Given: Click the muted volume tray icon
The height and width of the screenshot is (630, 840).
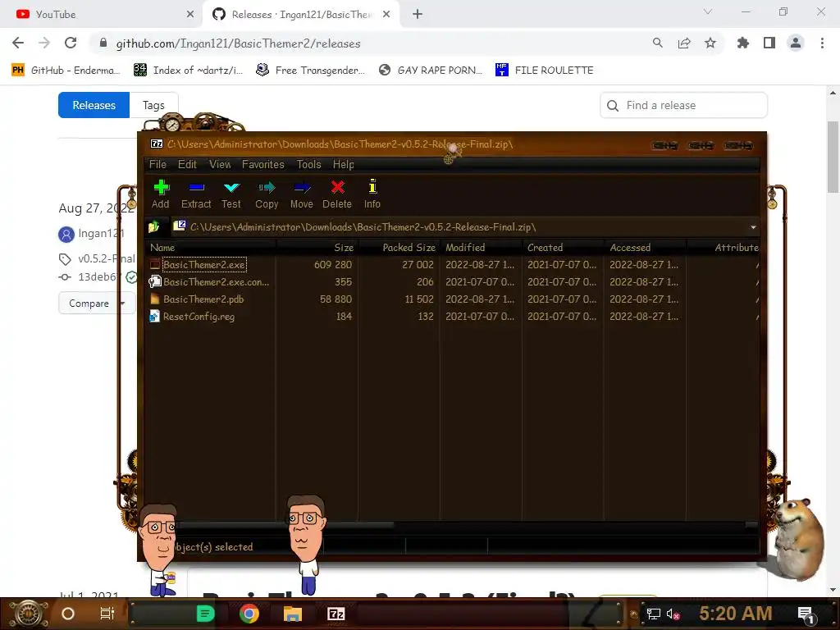Looking at the screenshot, I should [x=673, y=614].
